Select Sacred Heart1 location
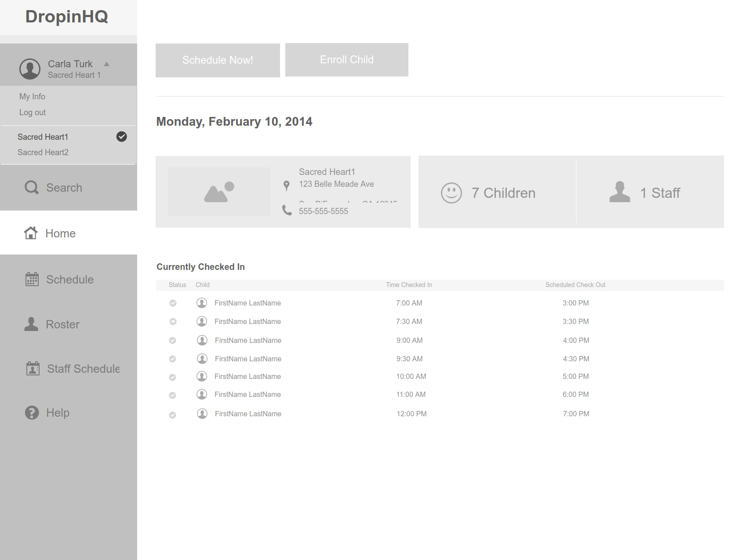739x560 pixels. [x=43, y=137]
